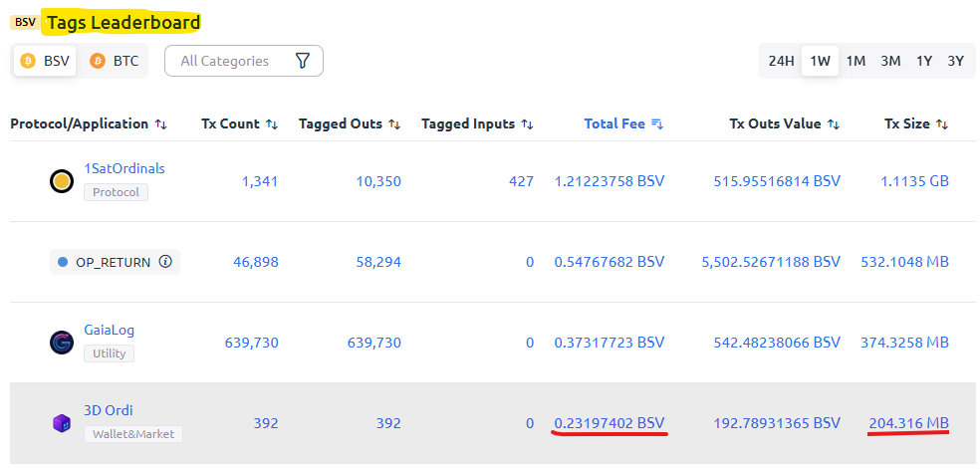Screen dimensions: 980x469
Task: Select the 3Y time range
Action: click(956, 61)
